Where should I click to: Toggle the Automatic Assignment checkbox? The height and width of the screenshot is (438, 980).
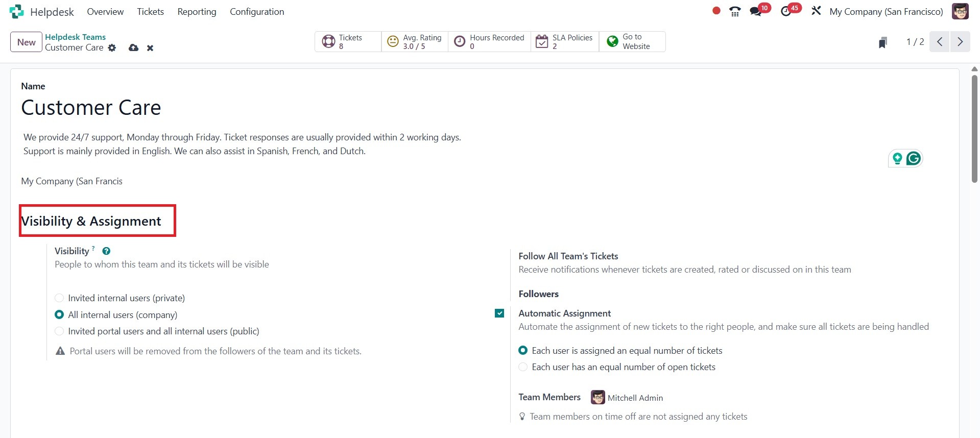[499, 313]
